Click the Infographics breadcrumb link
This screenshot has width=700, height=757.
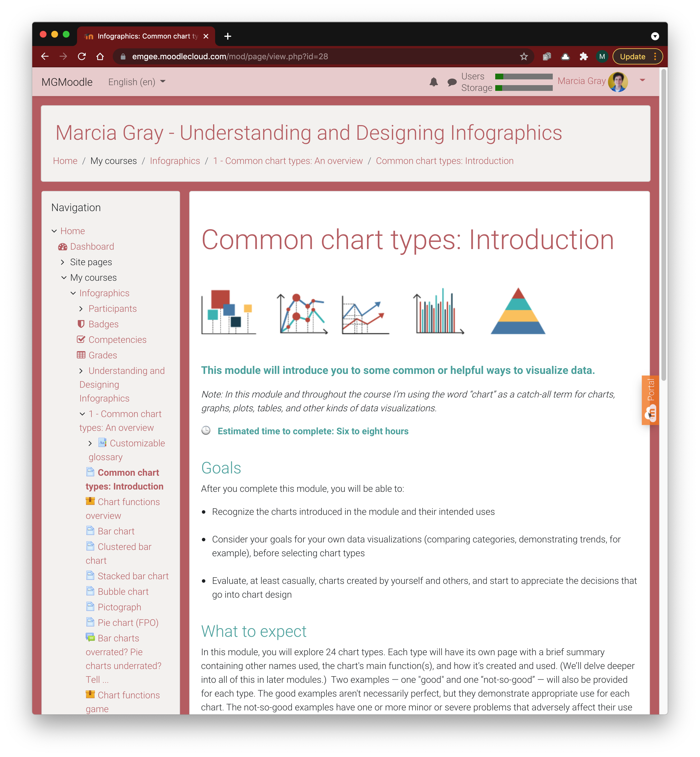pos(175,161)
